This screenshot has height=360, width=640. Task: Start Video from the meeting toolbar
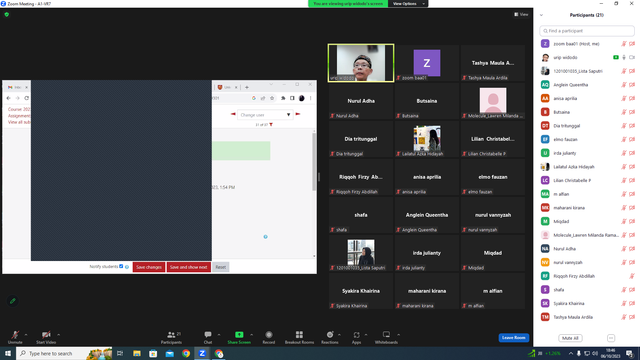click(46, 337)
